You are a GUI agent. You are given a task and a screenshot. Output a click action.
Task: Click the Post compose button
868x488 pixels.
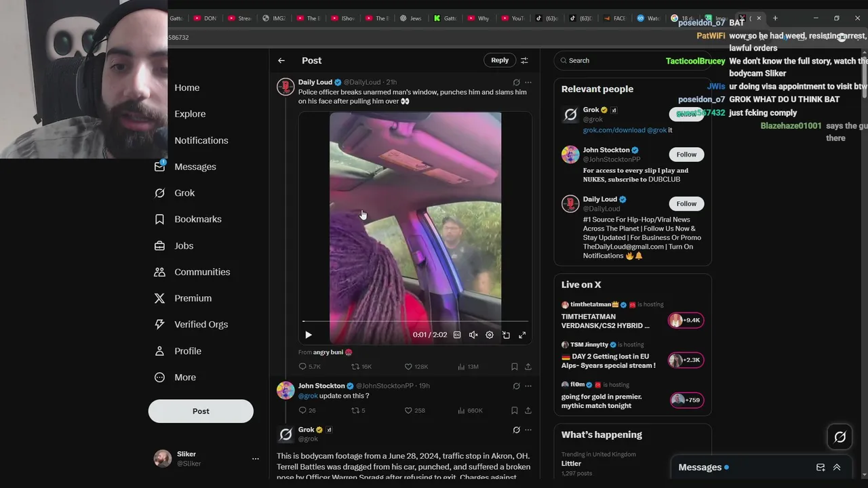point(201,411)
